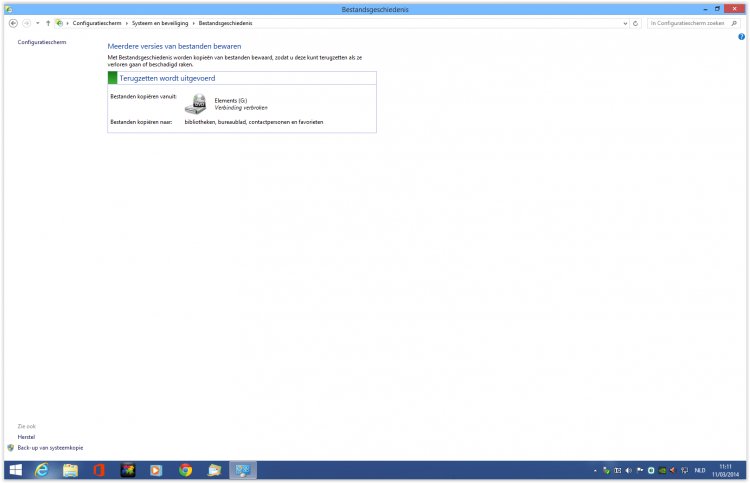
Task: Expand arrow after Configuratiescherm breadcrumb
Action: tap(127, 23)
